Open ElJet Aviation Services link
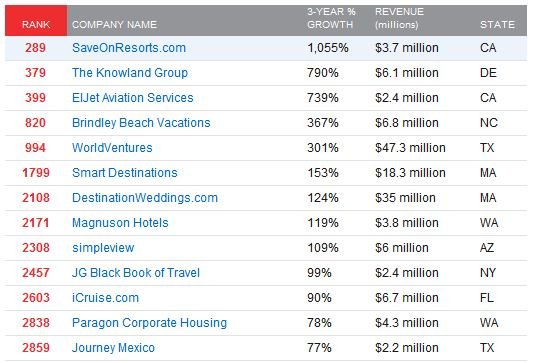Screen dimensions: 533x363 pos(133,98)
